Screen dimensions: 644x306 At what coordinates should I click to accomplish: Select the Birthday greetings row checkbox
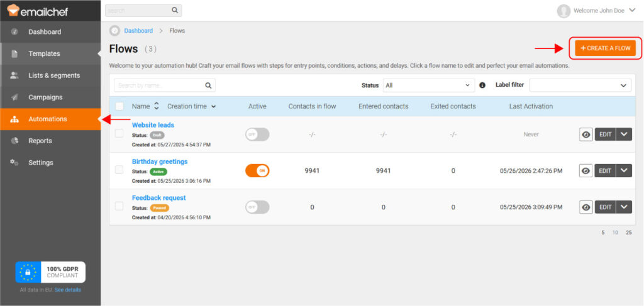(x=119, y=170)
